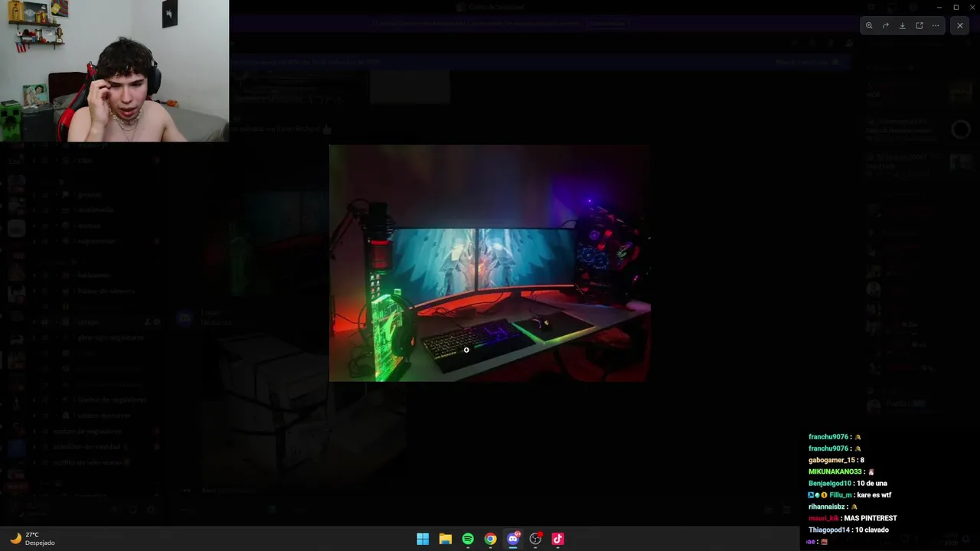Click chat username gabogamer_15

(x=831, y=460)
